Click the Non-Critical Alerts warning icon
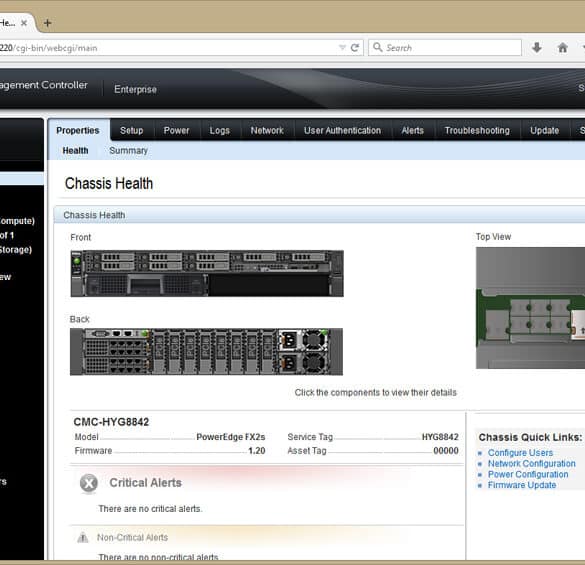The image size is (585, 565). pyautogui.click(x=83, y=538)
